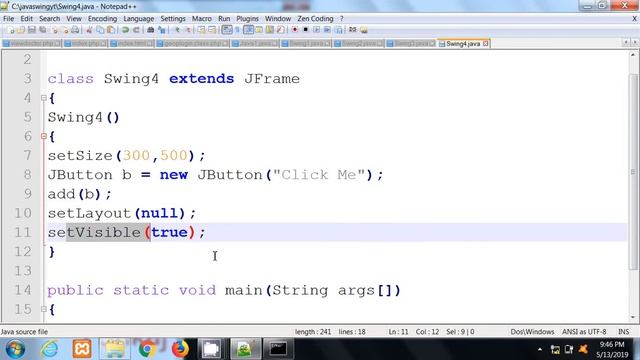
Task: Click the Save Recorded Macro icon
Action: click(x=338, y=30)
